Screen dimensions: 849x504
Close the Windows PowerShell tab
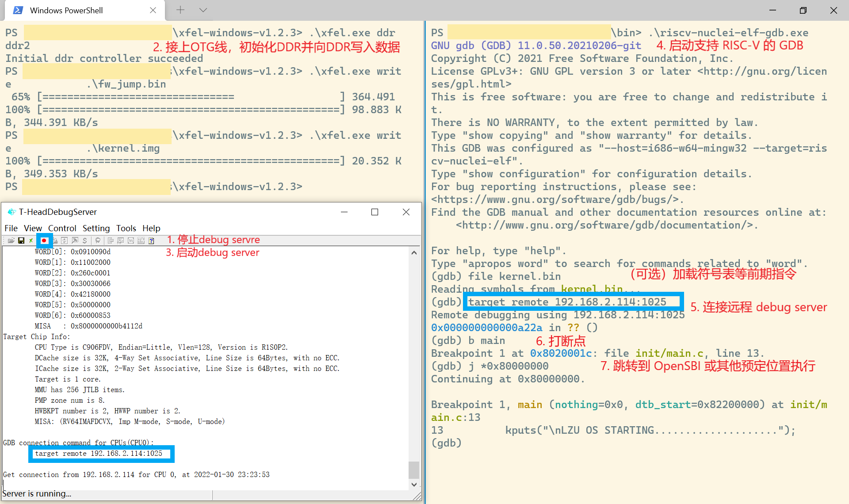(153, 10)
